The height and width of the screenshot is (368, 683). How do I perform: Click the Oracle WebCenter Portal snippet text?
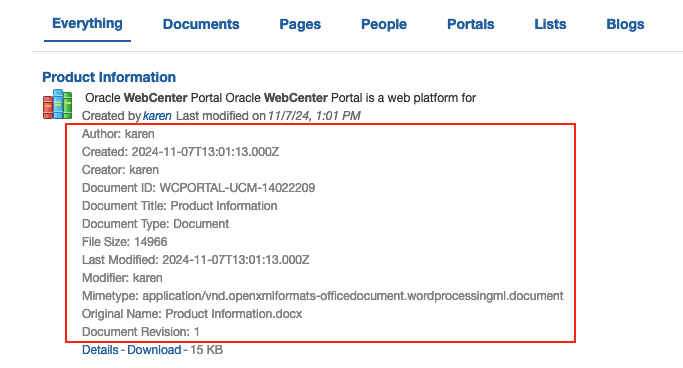(281, 98)
